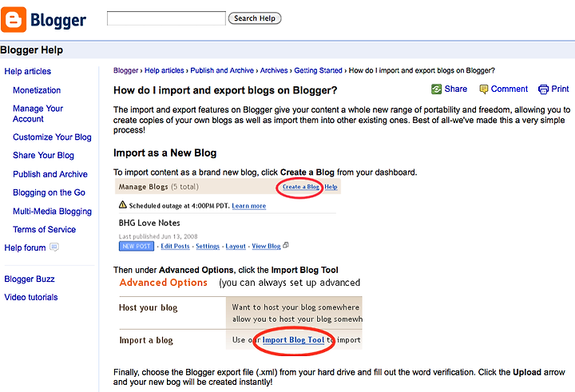Click Archives in the breadcrumb
The height and width of the screenshot is (392, 575).
274,70
